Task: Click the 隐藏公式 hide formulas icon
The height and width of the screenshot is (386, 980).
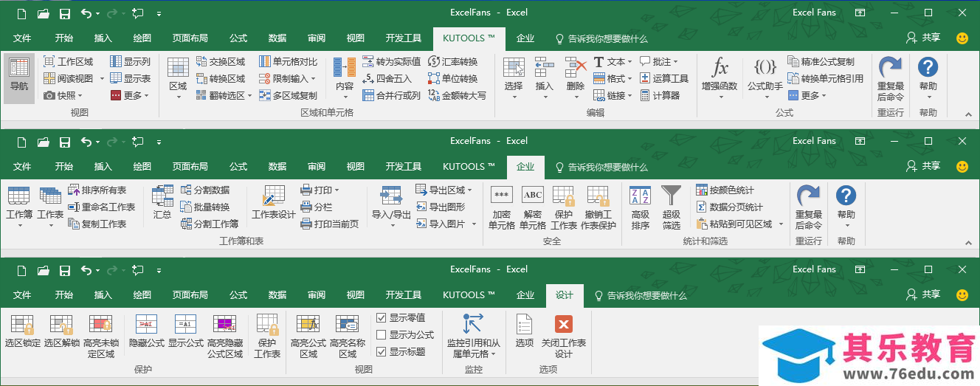Action: tap(146, 324)
